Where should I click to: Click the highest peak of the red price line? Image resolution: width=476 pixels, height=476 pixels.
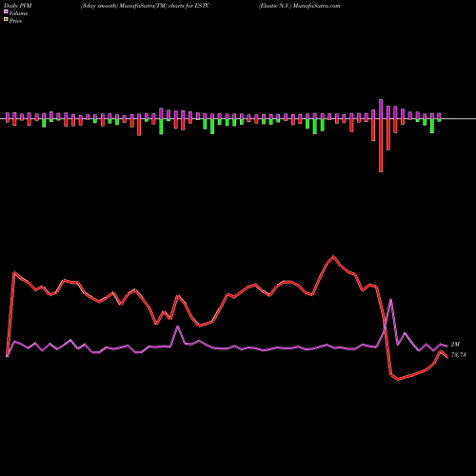tap(333, 256)
